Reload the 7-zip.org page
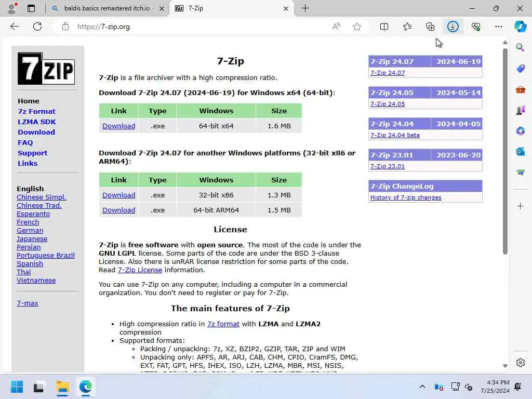The height and width of the screenshot is (399, 532). [x=37, y=26]
